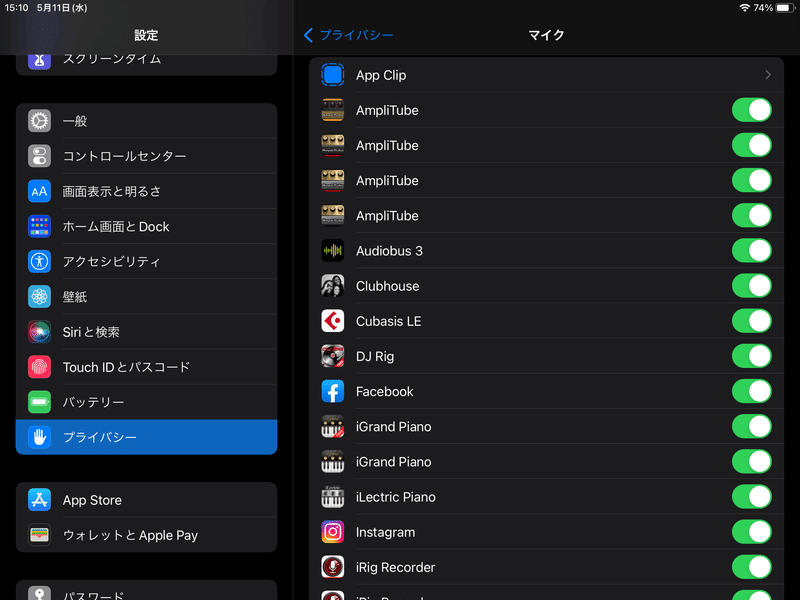Viewport: 800px width, 600px height.
Task: Open コントロールセンター settings
Action: click(x=146, y=156)
